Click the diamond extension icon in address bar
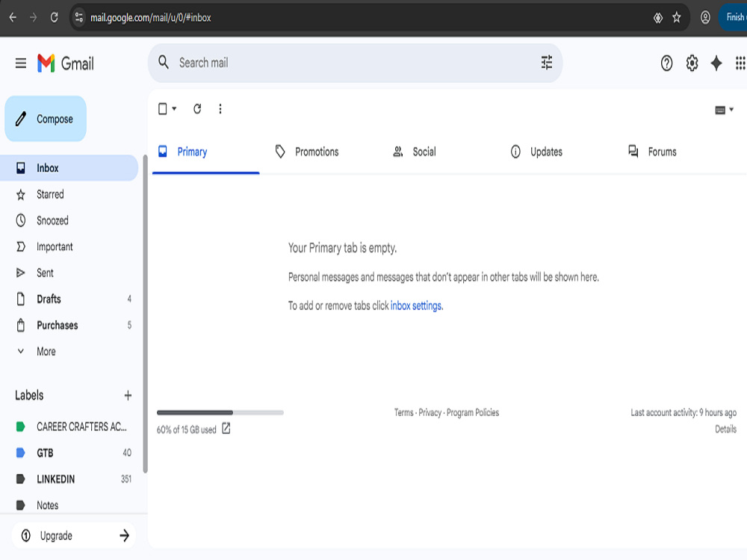The height and width of the screenshot is (560, 747). [658, 18]
